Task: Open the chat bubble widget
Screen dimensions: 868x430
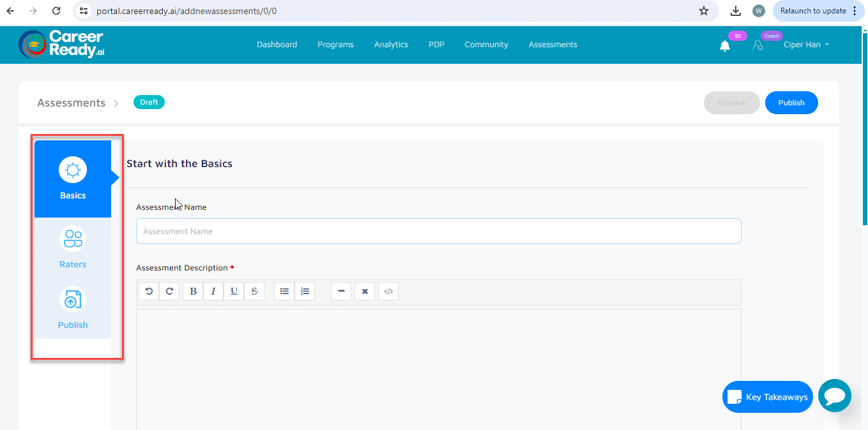Action: tap(835, 396)
